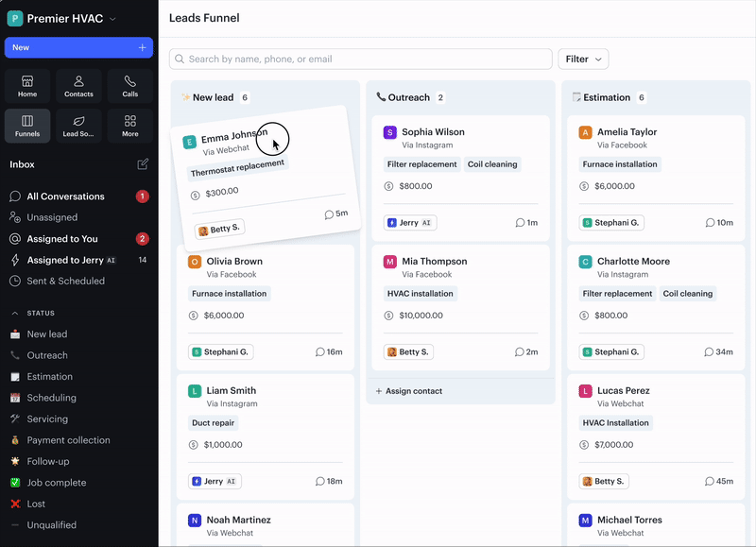Expand the Premier HVAC workspace dropdown
Viewport: 756px width, 547px height.
(x=113, y=18)
